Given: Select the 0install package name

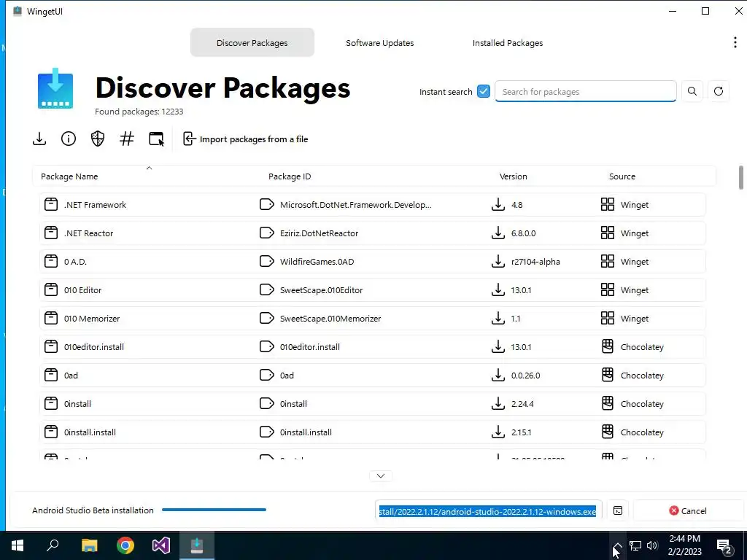Looking at the screenshot, I should click(77, 404).
